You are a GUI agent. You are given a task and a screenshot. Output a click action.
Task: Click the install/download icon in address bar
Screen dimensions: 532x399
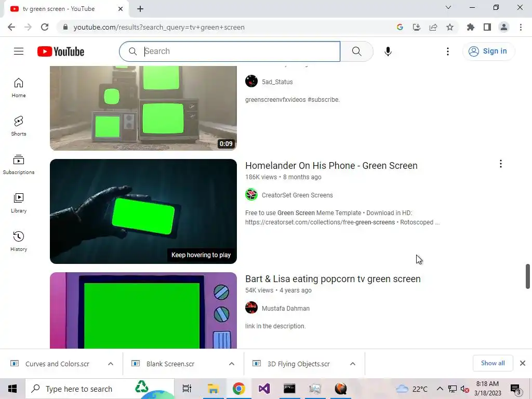[417, 27]
